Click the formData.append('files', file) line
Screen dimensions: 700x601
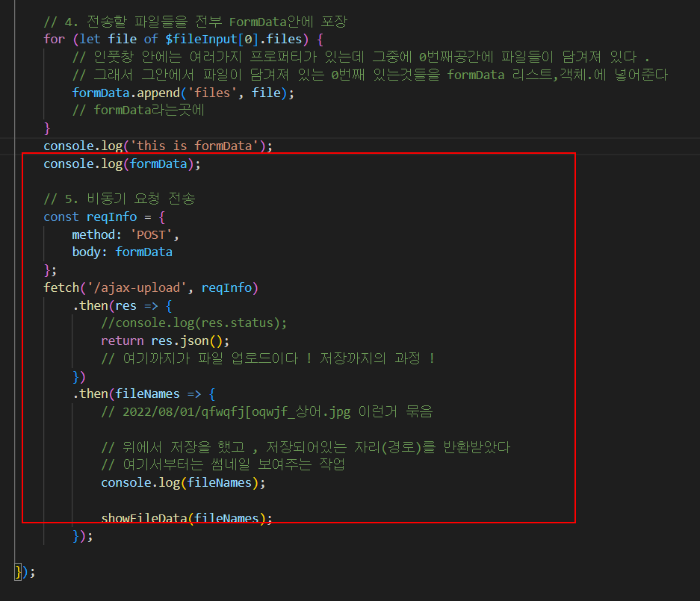[183, 93]
